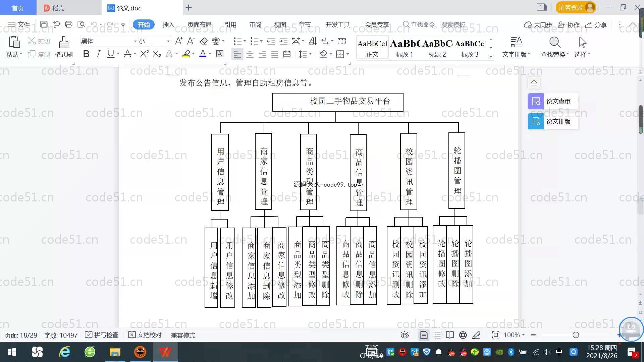Open the 审阅 ribbon tab
The width and height of the screenshot is (644, 362).
(x=255, y=24)
